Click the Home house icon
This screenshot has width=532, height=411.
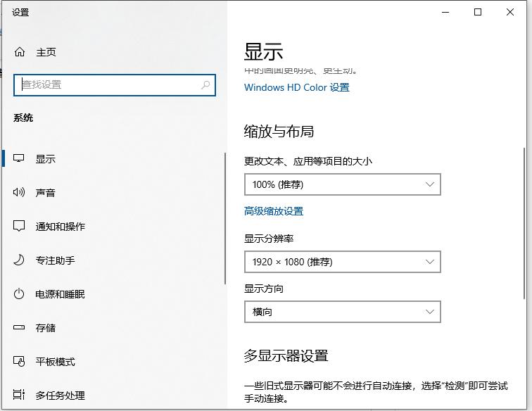[x=20, y=52]
